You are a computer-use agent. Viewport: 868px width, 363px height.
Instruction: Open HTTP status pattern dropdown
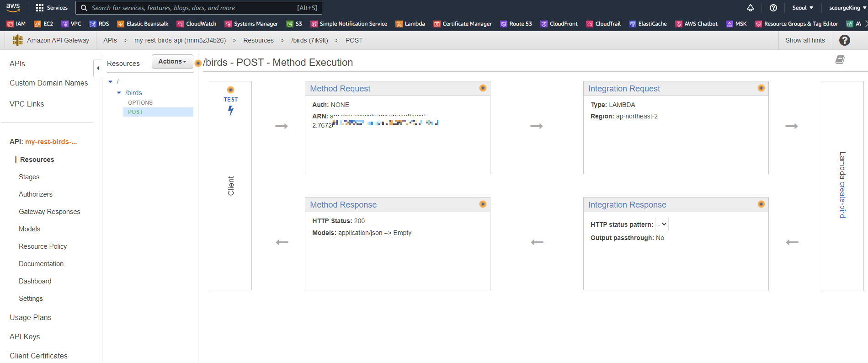tap(662, 224)
